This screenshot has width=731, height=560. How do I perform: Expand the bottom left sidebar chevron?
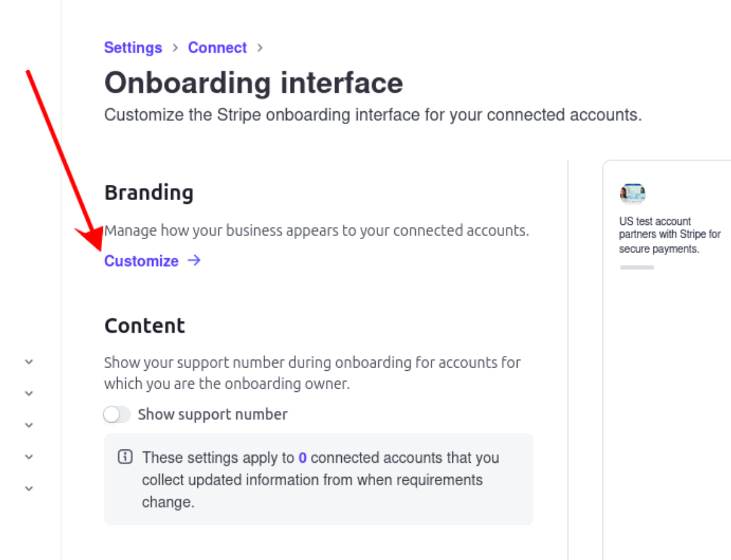click(29, 488)
